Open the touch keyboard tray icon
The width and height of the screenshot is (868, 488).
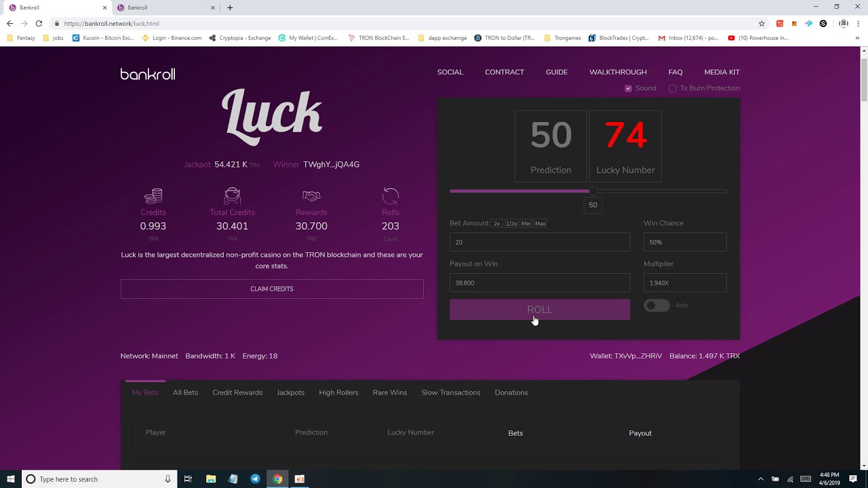point(806,479)
